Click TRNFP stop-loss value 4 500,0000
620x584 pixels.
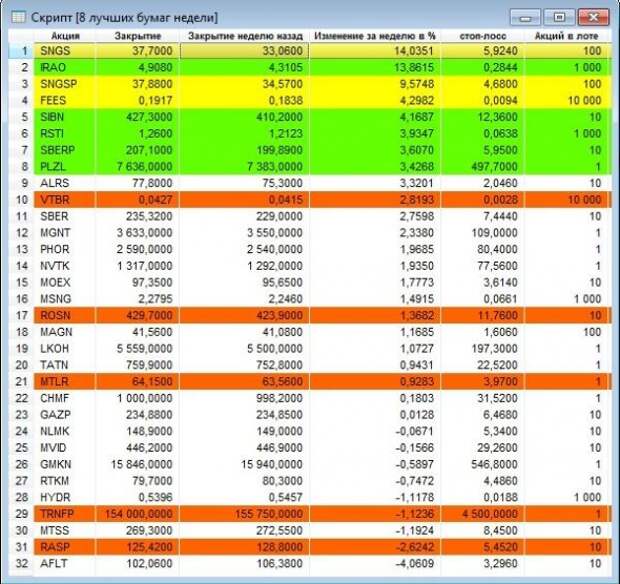490,514
